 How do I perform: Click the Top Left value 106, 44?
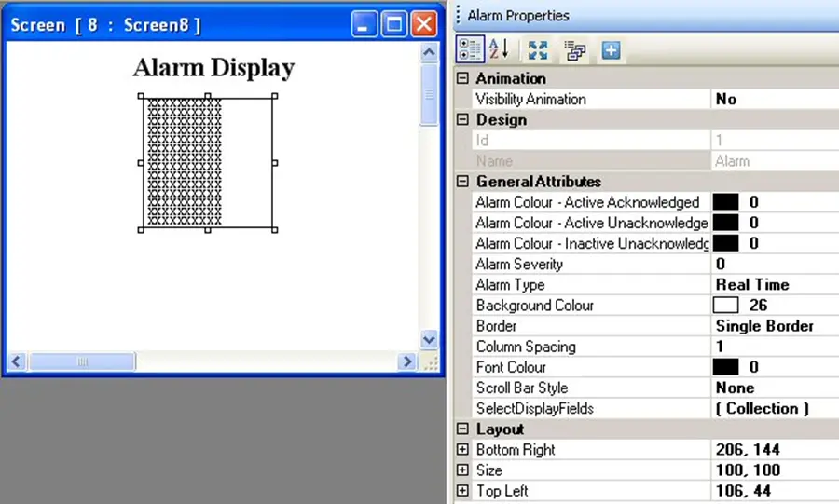coord(743,491)
